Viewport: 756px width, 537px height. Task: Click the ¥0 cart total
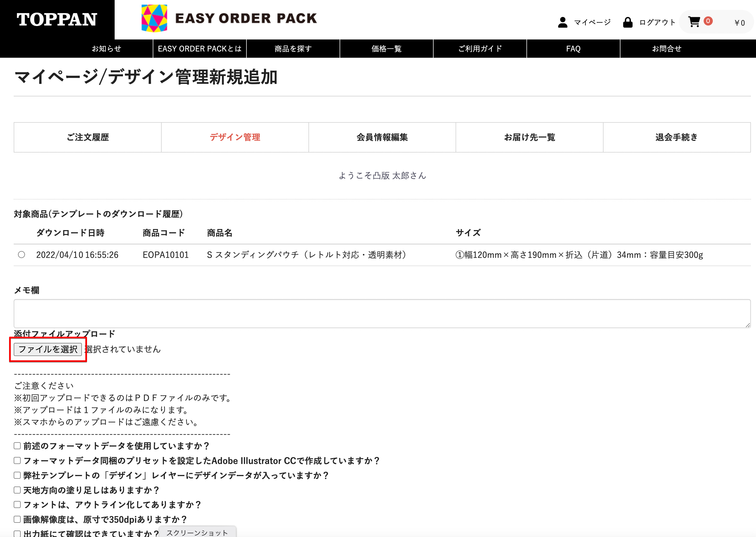(x=739, y=23)
